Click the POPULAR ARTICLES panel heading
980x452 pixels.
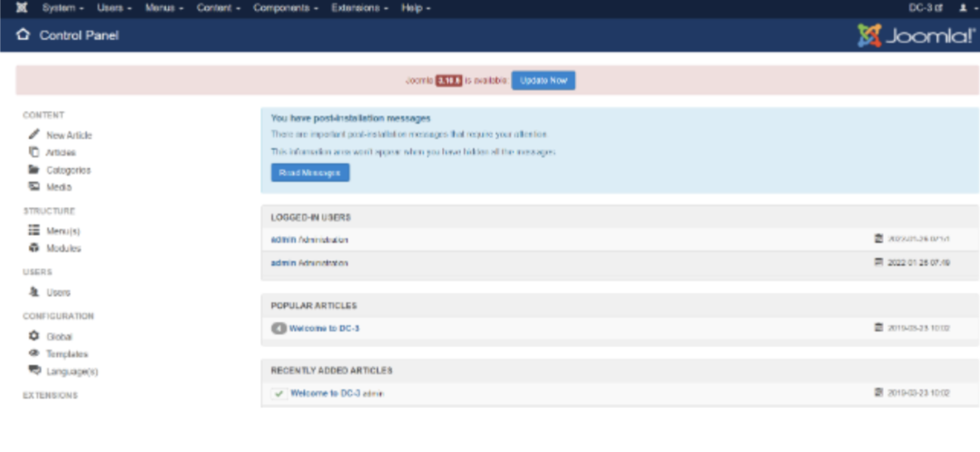pyautogui.click(x=314, y=306)
